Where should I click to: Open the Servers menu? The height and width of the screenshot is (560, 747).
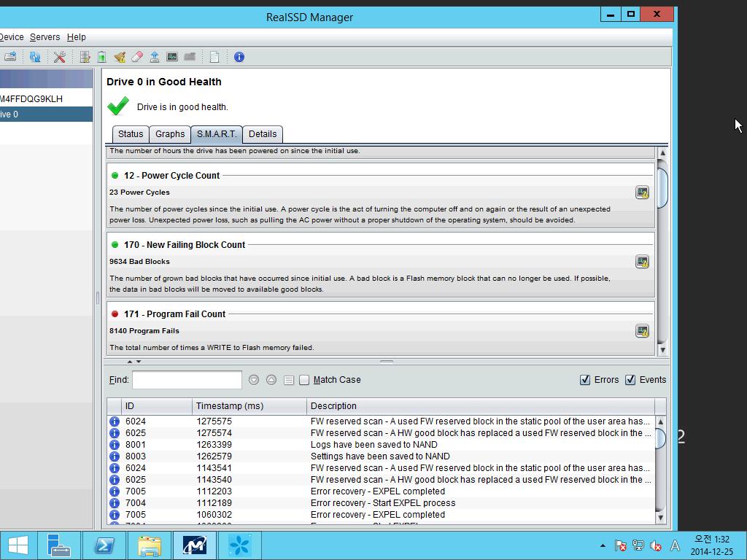pos(44,37)
